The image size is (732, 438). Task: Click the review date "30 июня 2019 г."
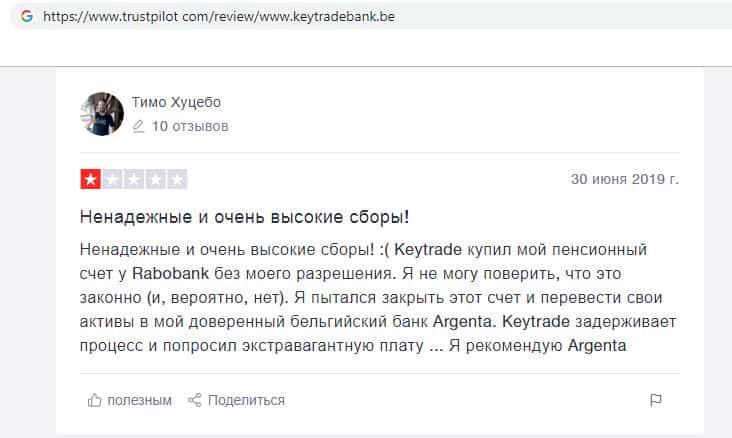(624, 180)
